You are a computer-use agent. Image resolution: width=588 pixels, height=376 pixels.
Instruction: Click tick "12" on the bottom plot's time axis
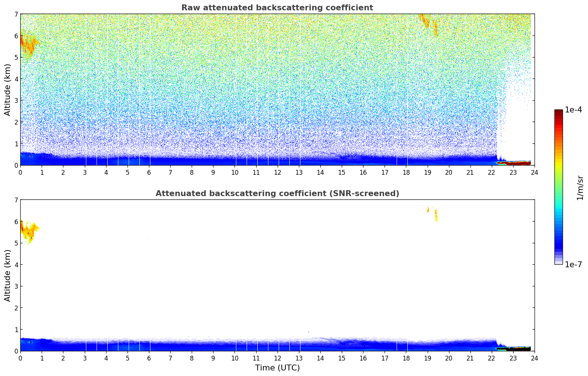[x=277, y=358]
